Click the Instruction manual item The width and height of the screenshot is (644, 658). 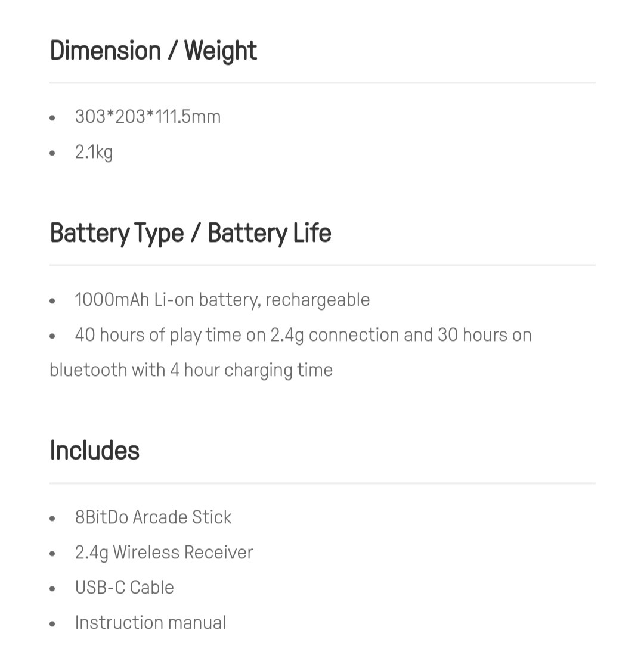pyautogui.click(x=150, y=623)
